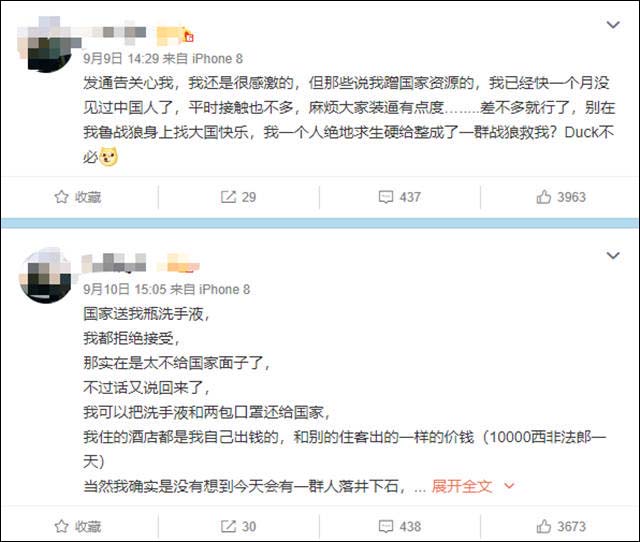View the second post's author avatar
This screenshot has height=542, width=640.
pos(46,276)
